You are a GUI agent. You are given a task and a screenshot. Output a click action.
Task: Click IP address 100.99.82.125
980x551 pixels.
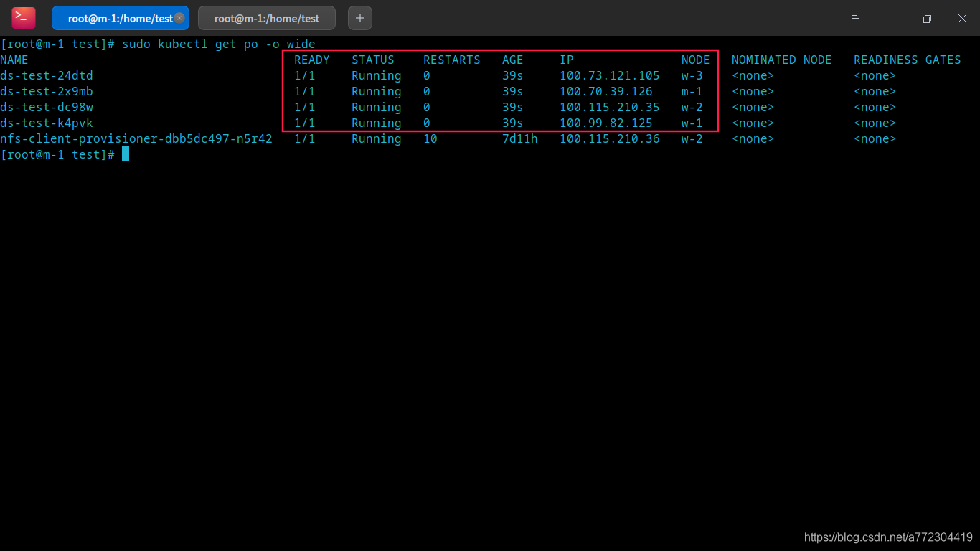pos(606,123)
